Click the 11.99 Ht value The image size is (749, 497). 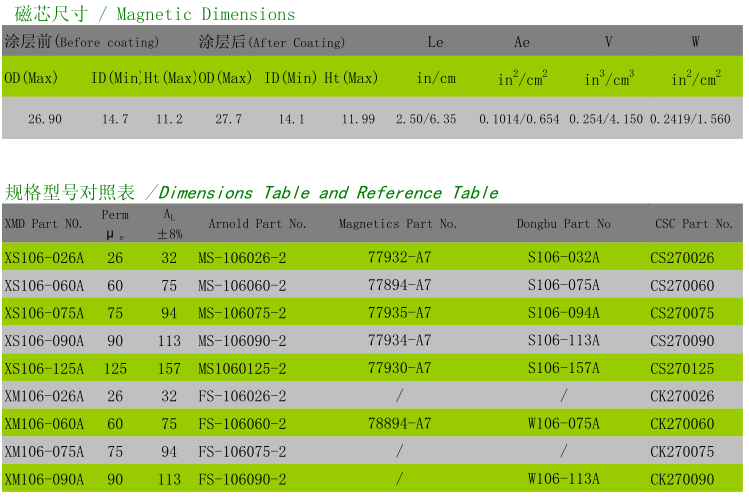pos(358,119)
